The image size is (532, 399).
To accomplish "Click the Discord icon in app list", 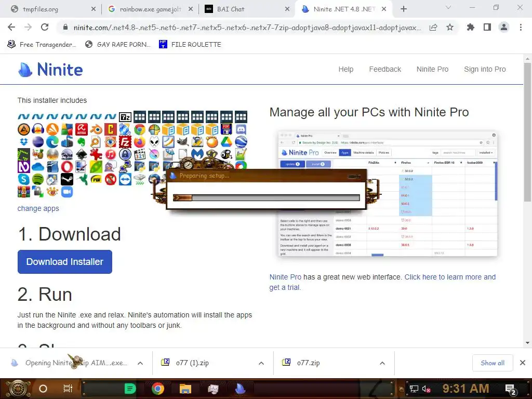I will [241, 129].
